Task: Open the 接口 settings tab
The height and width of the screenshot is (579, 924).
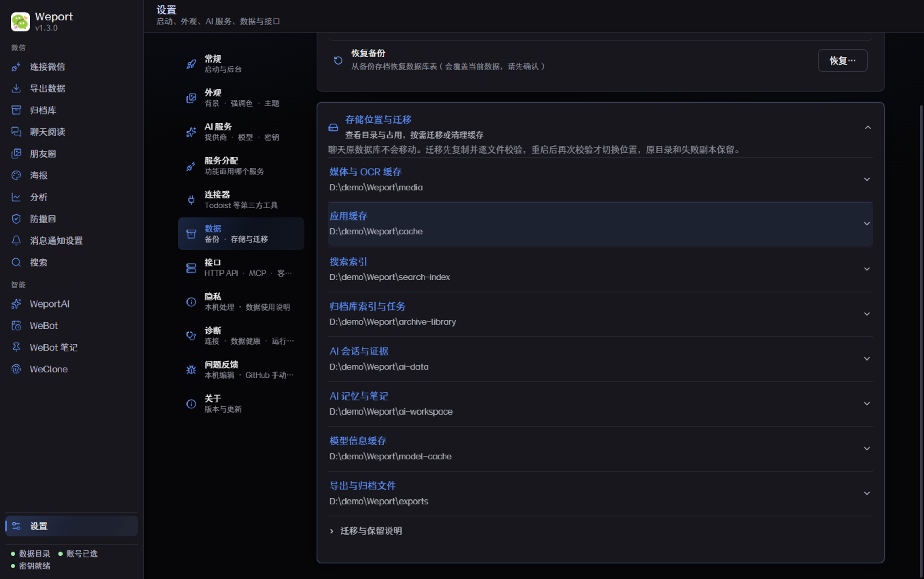Action: point(241,268)
